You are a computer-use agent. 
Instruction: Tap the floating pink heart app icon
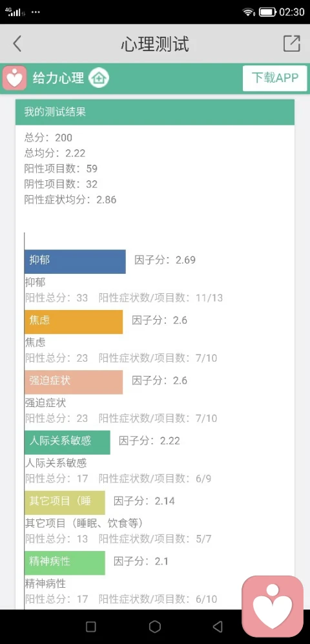(273, 607)
